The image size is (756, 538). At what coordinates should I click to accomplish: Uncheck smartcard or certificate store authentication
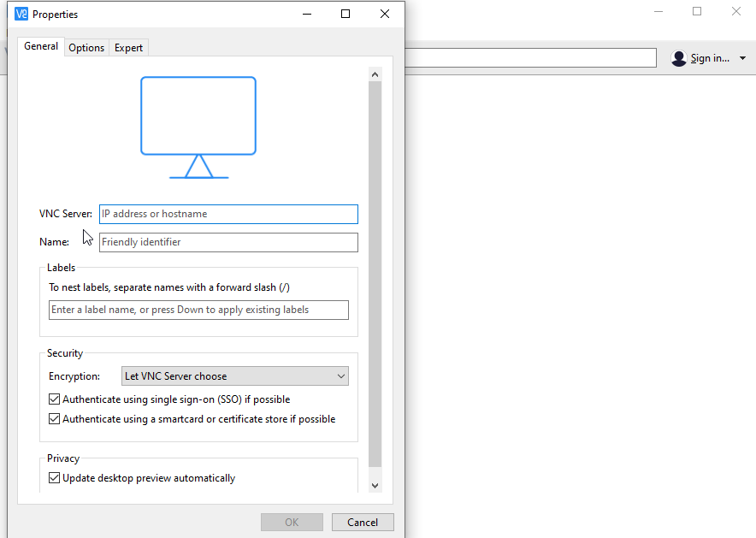[x=55, y=419]
